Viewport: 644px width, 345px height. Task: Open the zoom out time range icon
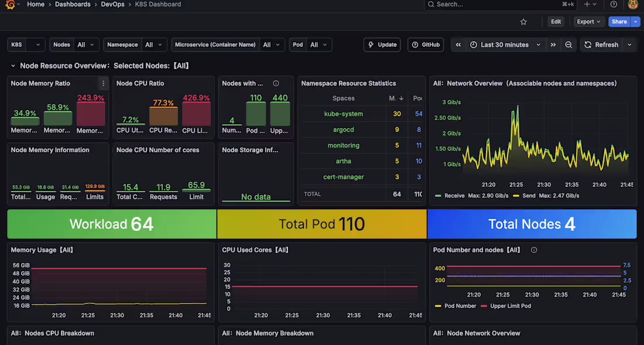coord(568,45)
